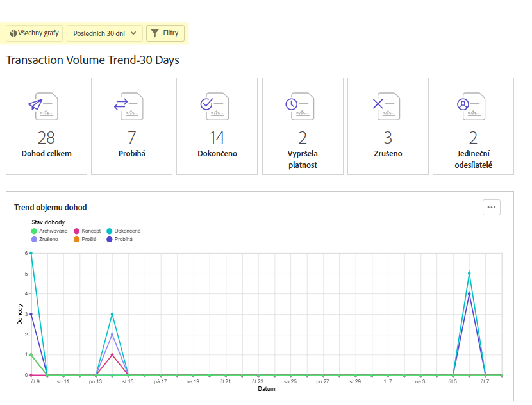Click the Dokončené peak data point at 5
Viewport: 532px width, 405px height.
click(x=469, y=274)
